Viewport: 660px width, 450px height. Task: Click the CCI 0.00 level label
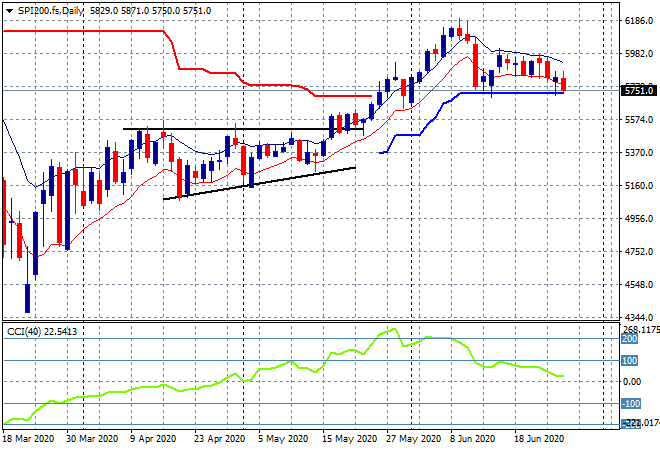[x=631, y=382]
